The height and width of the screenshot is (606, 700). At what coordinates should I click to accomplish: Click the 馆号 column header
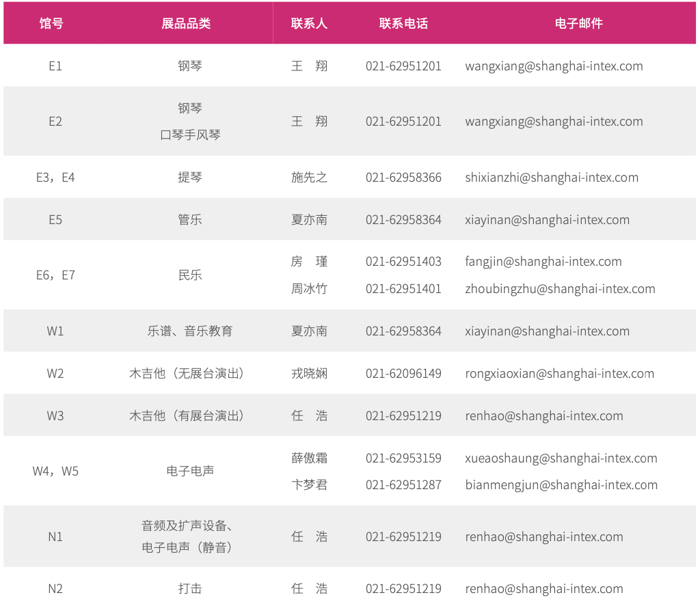click(x=52, y=23)
